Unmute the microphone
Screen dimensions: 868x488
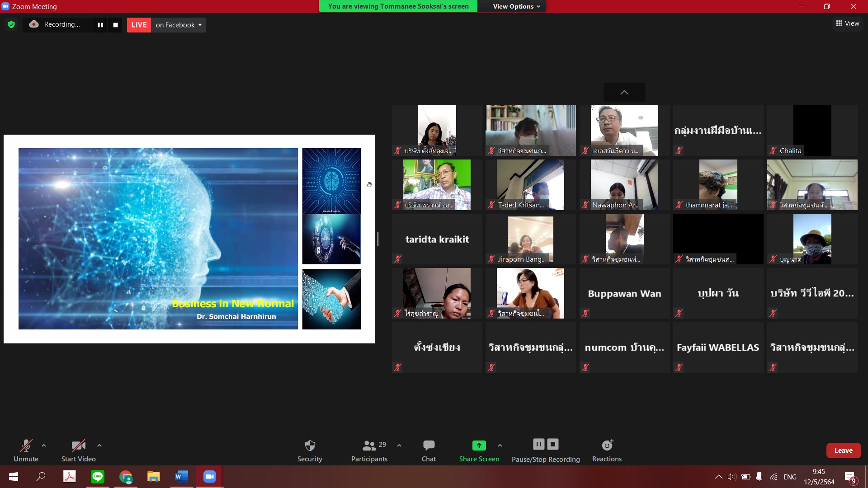pos(26,450)
